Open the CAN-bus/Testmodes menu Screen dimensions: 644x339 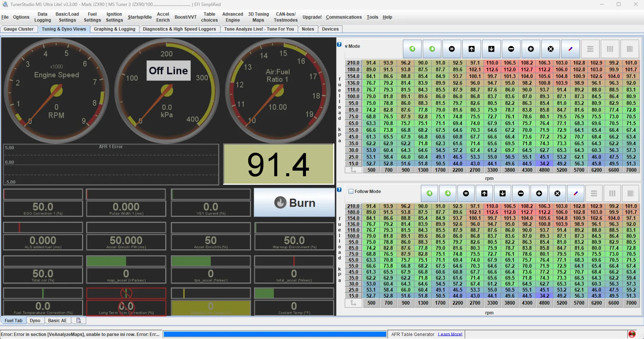tap(285, 17)
